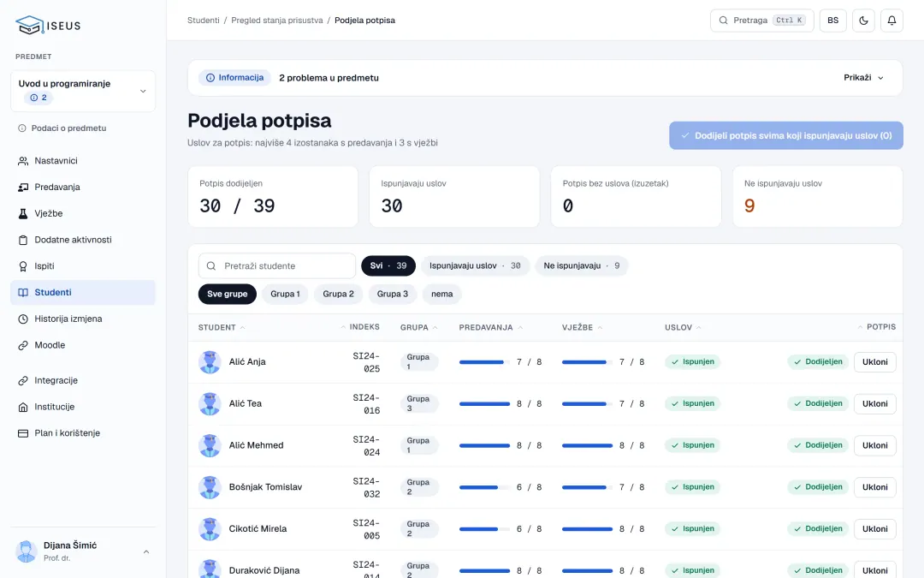The image size is (924, 578).
Task: Click Duraković Dijana student name
Action: (x=264, y=570)
